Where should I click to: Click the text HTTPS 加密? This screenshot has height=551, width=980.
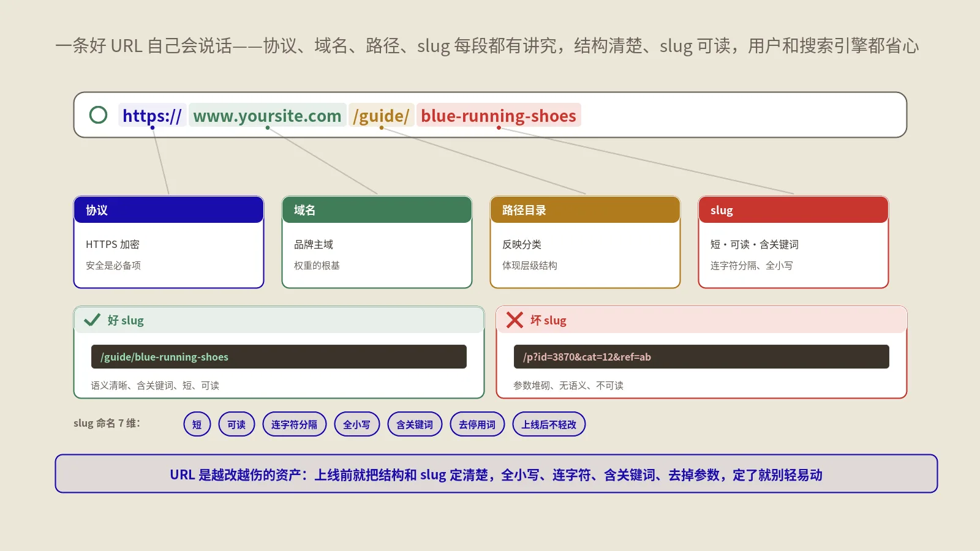click(113, 244)
